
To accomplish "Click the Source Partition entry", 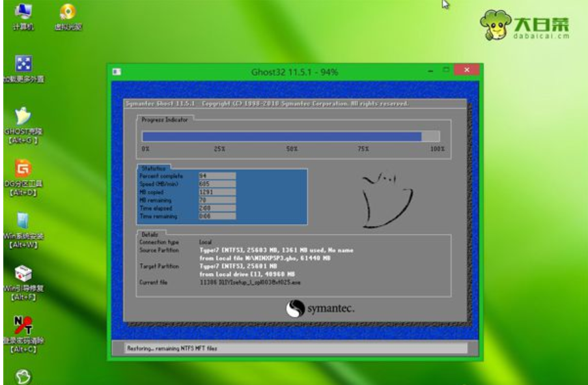I will pos(156,250).
